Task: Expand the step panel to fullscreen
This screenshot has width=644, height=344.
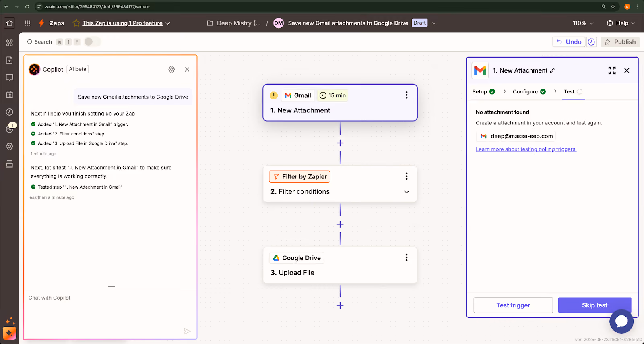Action: (x=612, y=70)
